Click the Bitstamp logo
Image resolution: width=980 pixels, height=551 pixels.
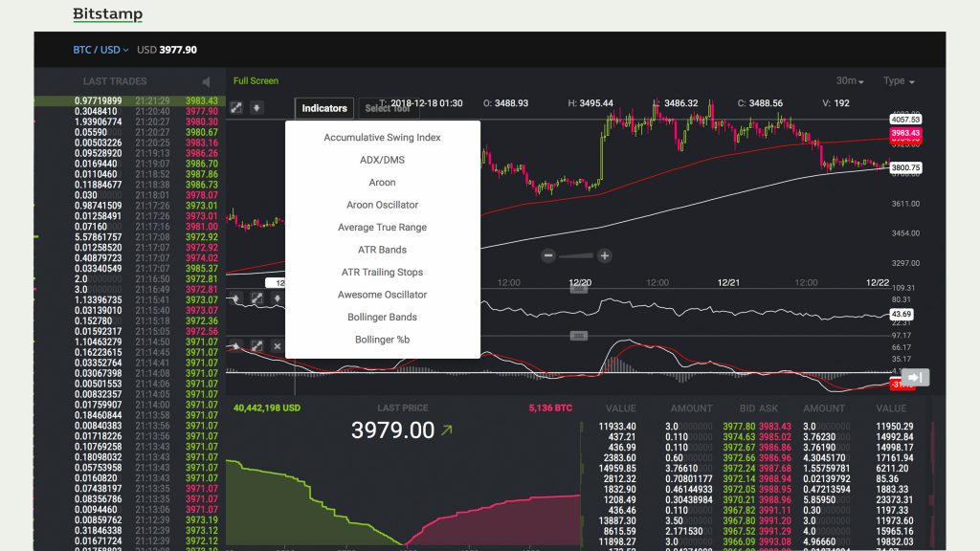pyautogui.click(x=107, y=14)
